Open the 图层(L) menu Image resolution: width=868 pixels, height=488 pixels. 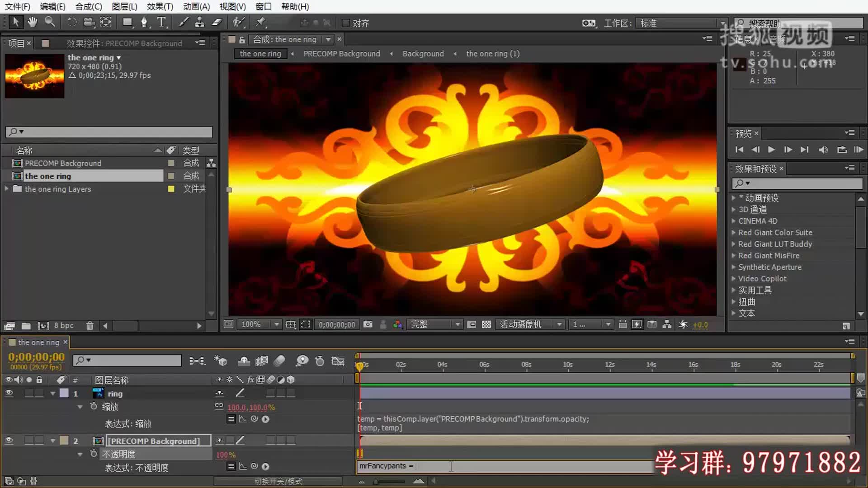[x=124, y=7]
